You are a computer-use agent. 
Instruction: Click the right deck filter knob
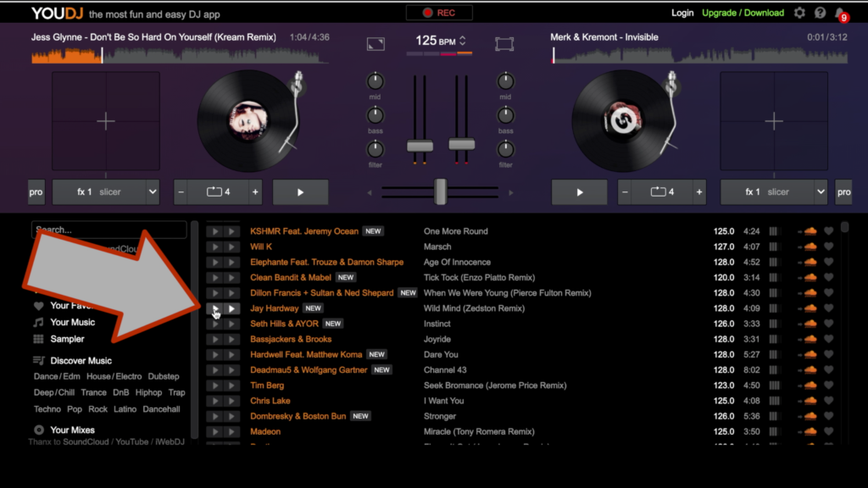coord(505,149)
